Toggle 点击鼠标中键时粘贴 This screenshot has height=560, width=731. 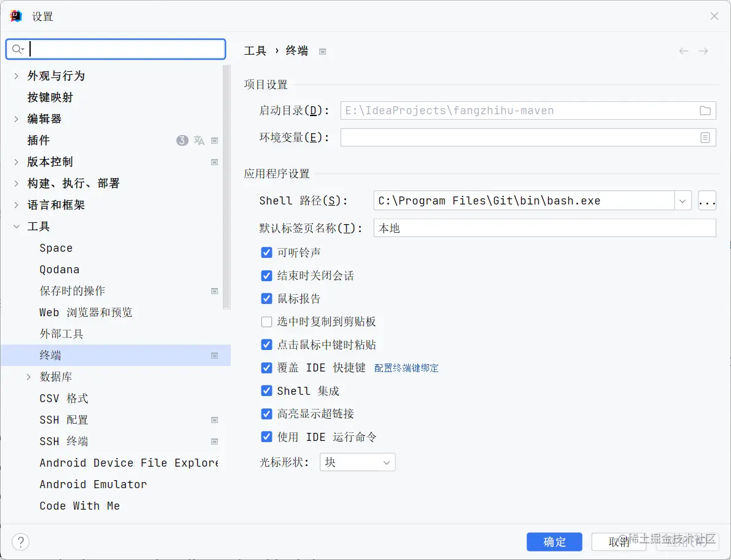[x=266, y=344]
